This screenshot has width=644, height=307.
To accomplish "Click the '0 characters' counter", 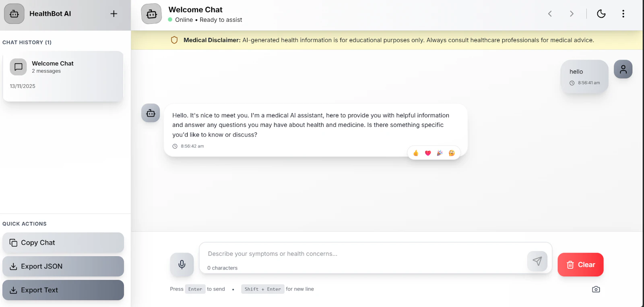I will tap(222, 268).
